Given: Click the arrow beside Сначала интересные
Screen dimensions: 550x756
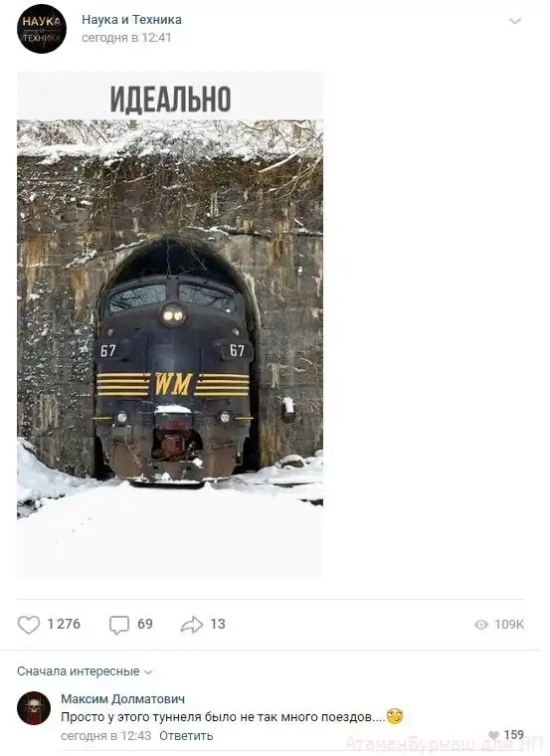Looking at the screenshot, I should pyautogui.click(x=148, y=672).
